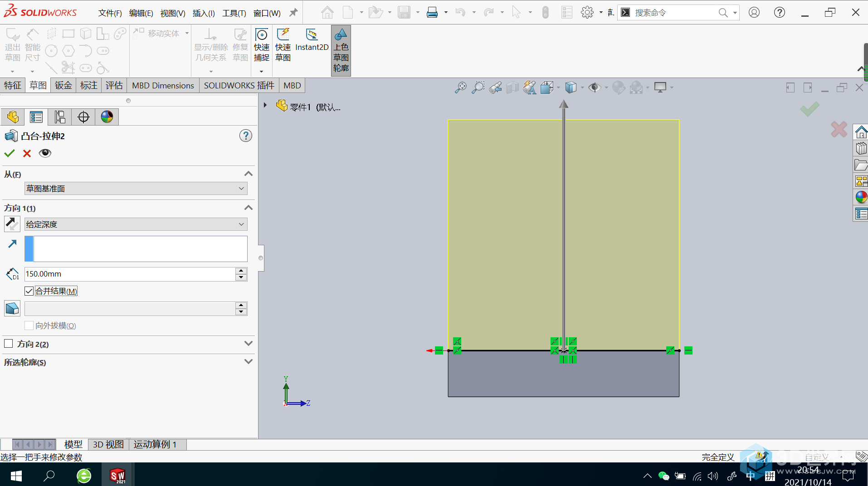Open the PropertyManager tab icon
868x486 pixels.
[x=36, y=117]
